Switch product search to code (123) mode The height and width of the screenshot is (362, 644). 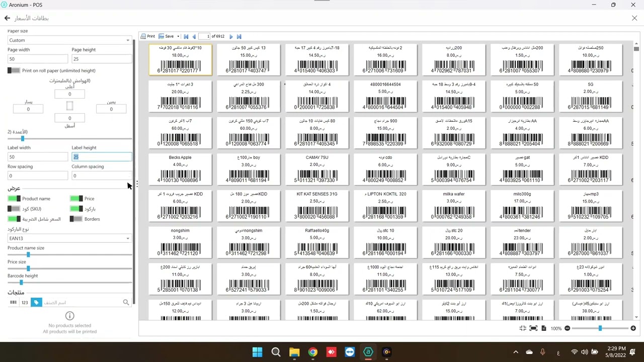(x=25, y=302)
